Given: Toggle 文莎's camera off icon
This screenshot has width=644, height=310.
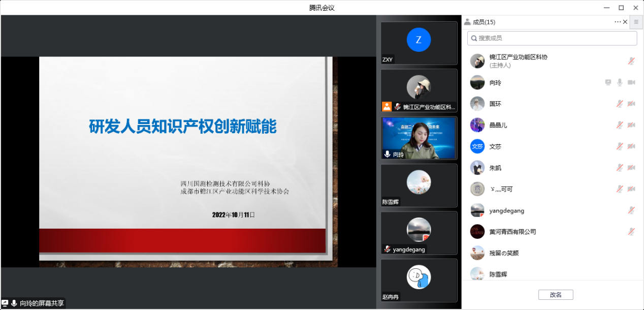Looking at the screenshot, I should (631, 146).
